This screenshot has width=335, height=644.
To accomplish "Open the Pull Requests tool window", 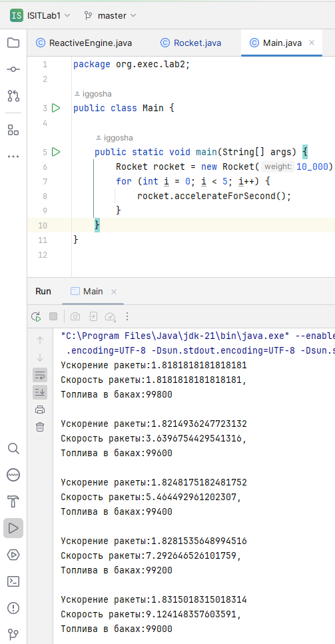I will pos(13,96).
